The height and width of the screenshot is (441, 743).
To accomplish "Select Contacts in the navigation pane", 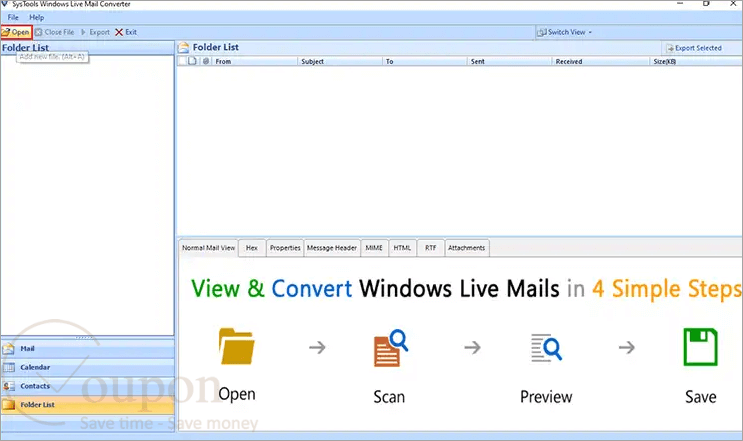I will [x=87, y=386].
